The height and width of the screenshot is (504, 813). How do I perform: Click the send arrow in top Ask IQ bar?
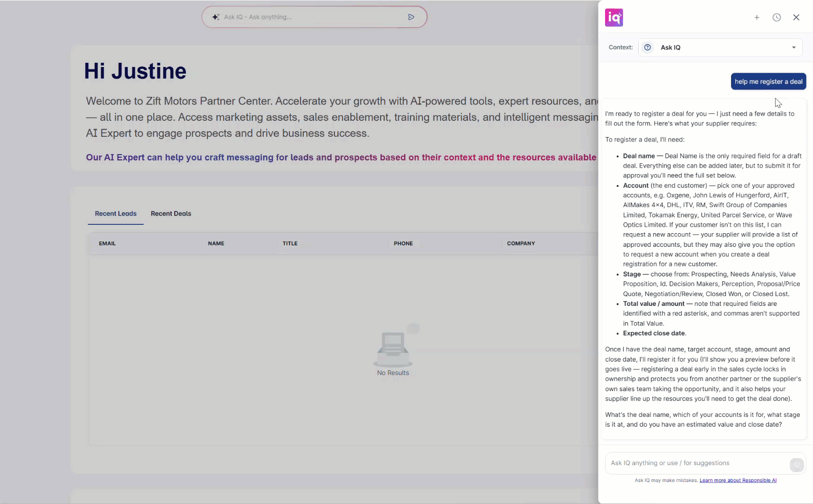pos(411,17)
